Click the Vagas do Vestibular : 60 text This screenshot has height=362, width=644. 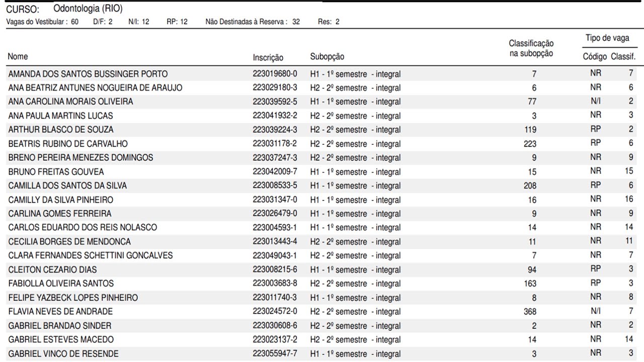tap(42, 22)
